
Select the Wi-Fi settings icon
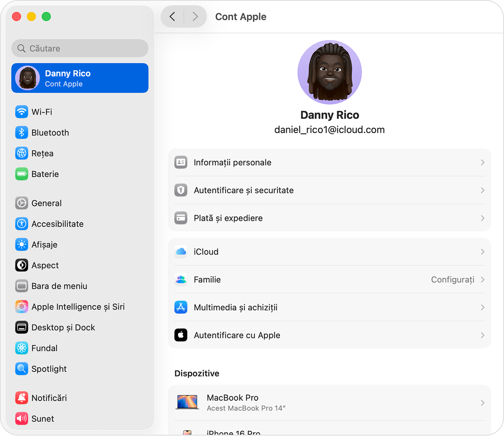pos(21,112)
